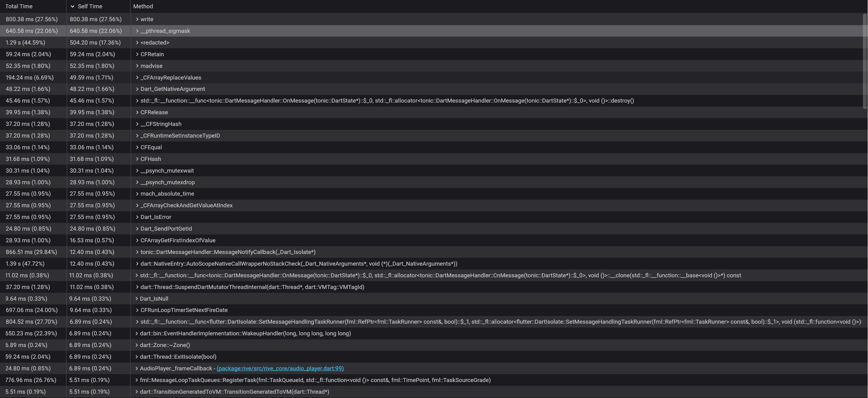
Task: Expand the CFRetain row chevron
Action: tap(137, 54)
